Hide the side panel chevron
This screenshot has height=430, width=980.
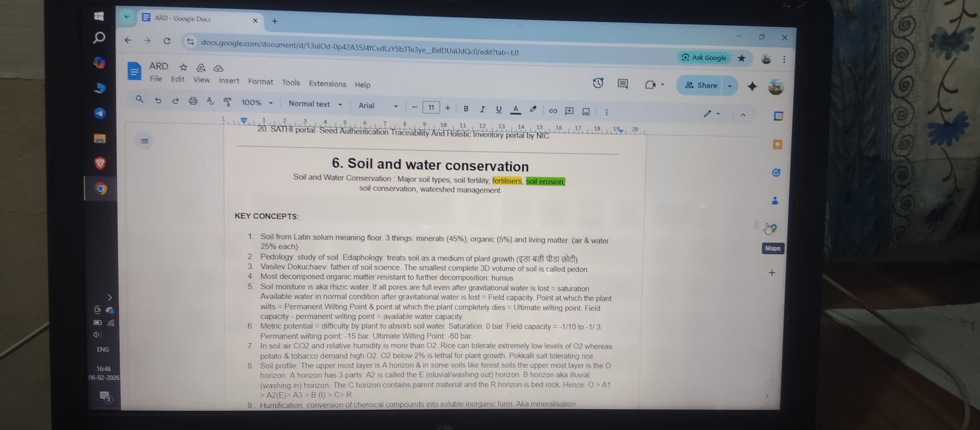coord(767,396)
